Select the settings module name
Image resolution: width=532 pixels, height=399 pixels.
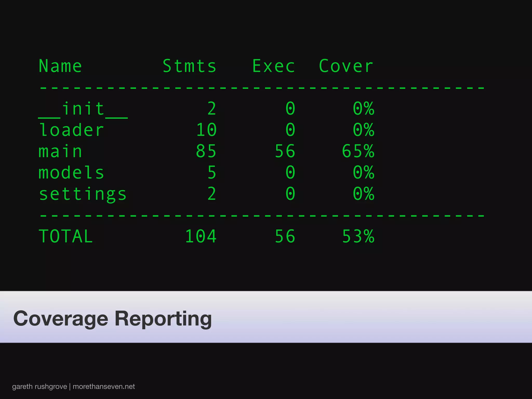click(x=83, y=194)
